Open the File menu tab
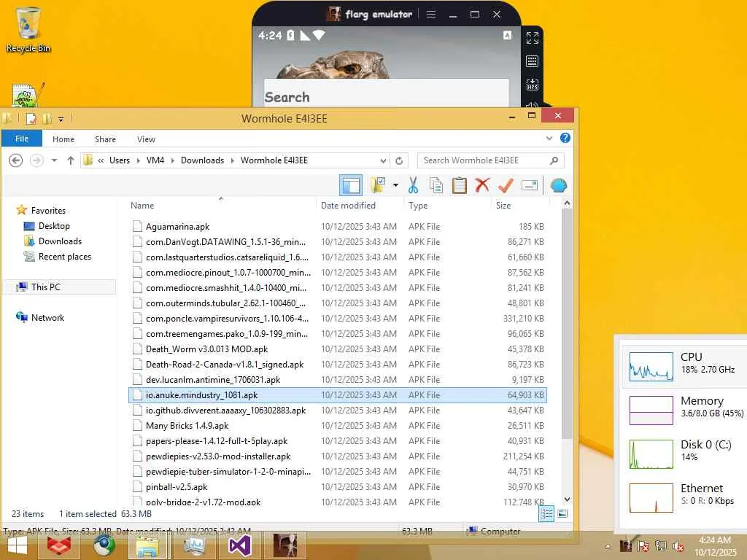 pos(22,139)
